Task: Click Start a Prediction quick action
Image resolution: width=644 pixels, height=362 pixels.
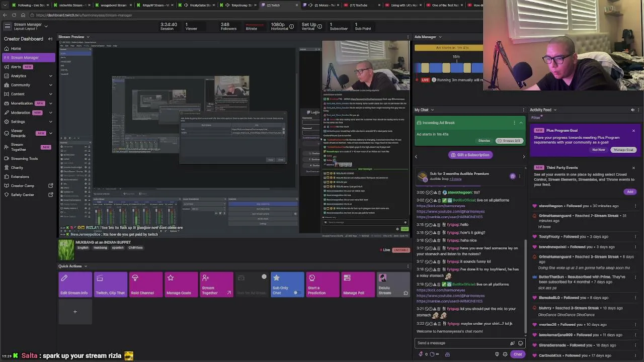Action: 323,285
